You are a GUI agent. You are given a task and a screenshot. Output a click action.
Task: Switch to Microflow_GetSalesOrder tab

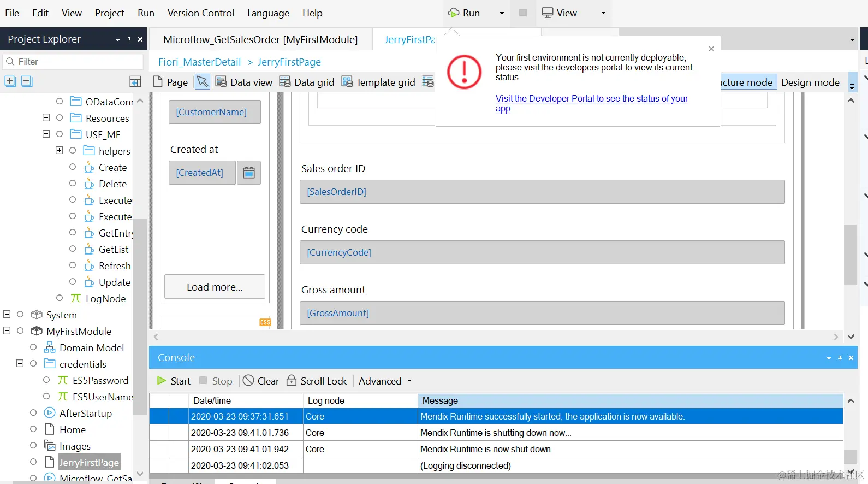260,39
